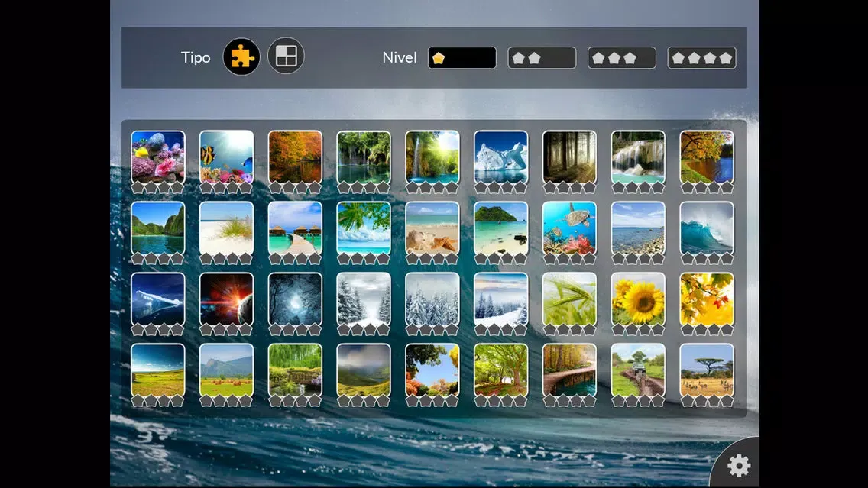868x488 pixels.
Task: Open the curved wooden forest walkway puzzle
Action: (570, 370)
